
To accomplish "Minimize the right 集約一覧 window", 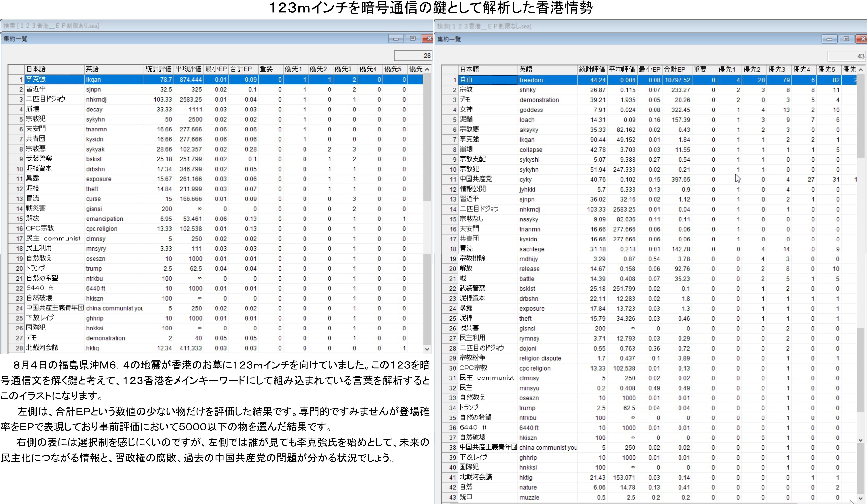I will [829, 39].
